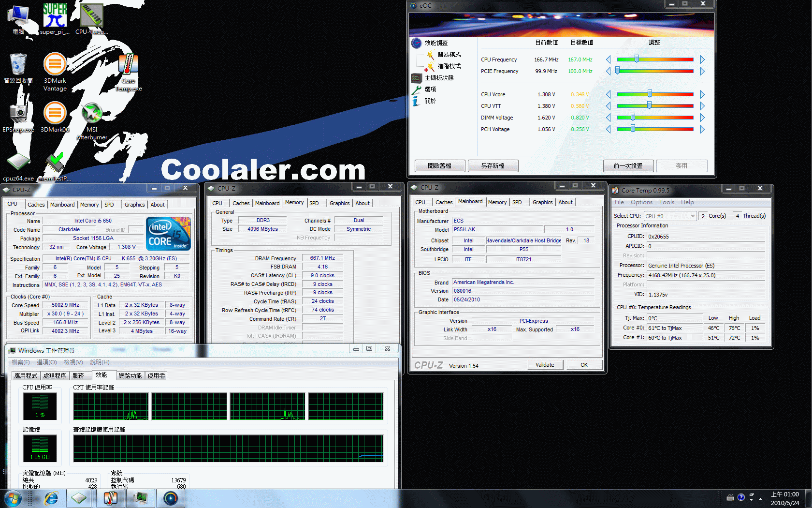The image size is (812, 508).
Task: Open Core Temp Tools menu
Action: point(667,202)
